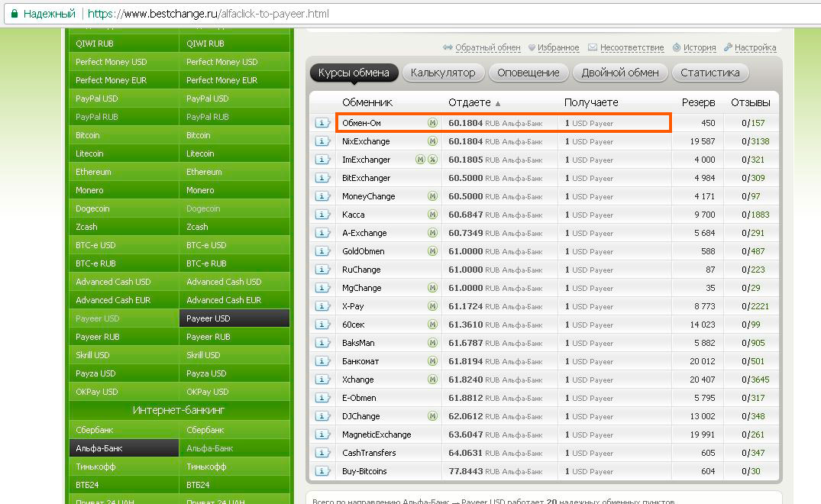Click info icon next to Обмен-Ом
The width and height of the screenshot is (821, 504).
(x=322, y=123)
